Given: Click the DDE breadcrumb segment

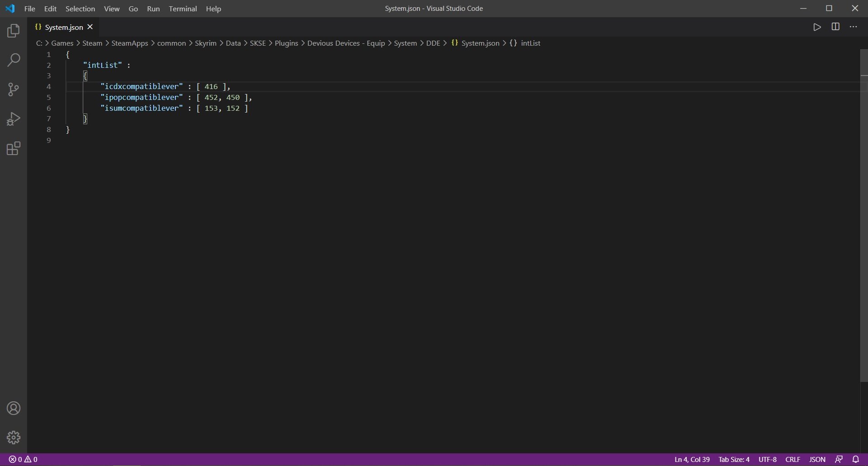Looking at the screenshot, I should [x=433, y=43].
